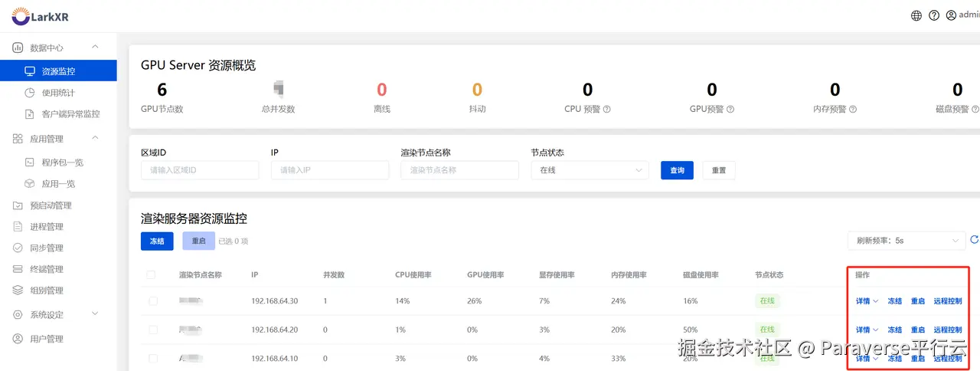
Task: Click the 应用一览 cube icon
Action: [30, 184]
